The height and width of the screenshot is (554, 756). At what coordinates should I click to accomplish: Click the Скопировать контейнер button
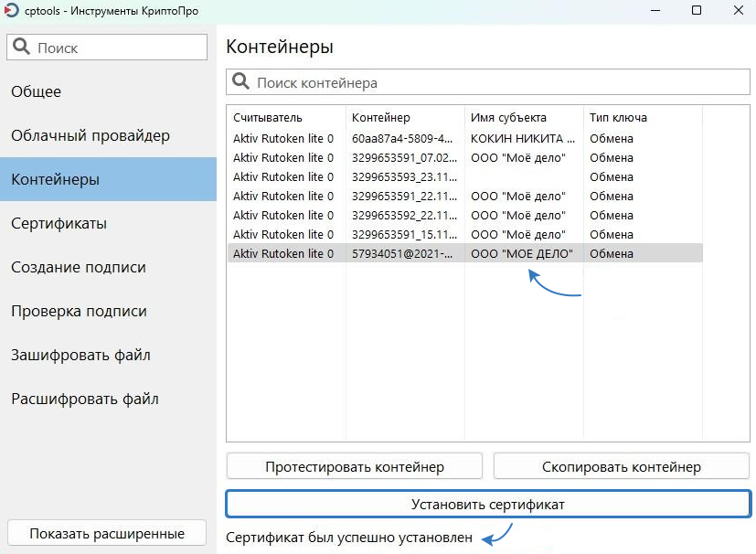point(622,466)
